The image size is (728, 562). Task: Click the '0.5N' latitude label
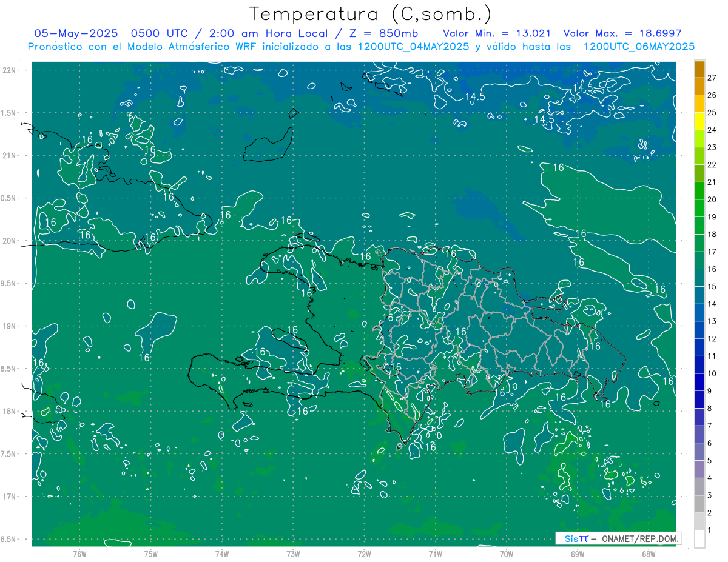8,198
